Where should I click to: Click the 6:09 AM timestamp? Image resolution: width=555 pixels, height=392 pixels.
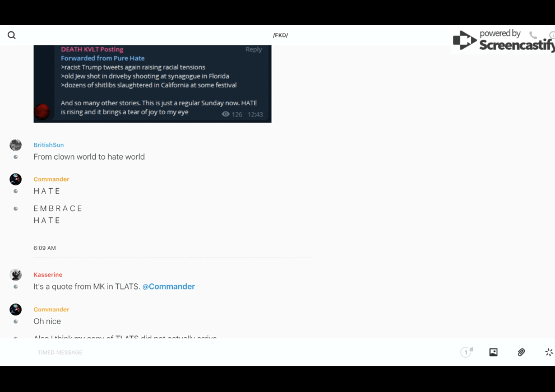tap(45, 248)
